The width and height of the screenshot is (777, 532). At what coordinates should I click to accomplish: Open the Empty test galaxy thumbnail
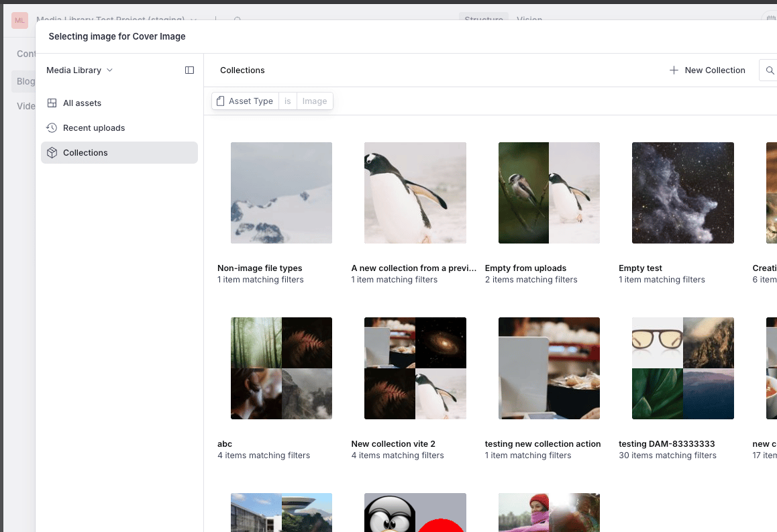(682, 193)
